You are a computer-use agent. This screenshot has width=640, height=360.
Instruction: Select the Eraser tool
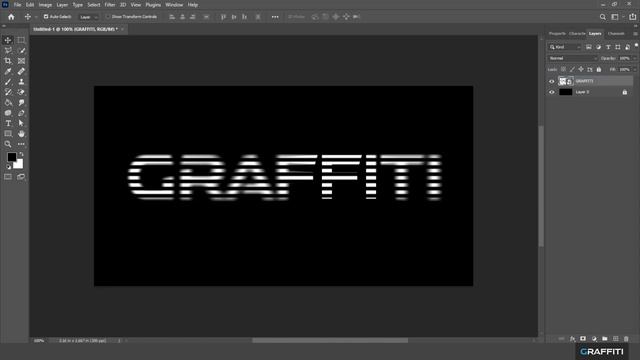tap(21, 92)
